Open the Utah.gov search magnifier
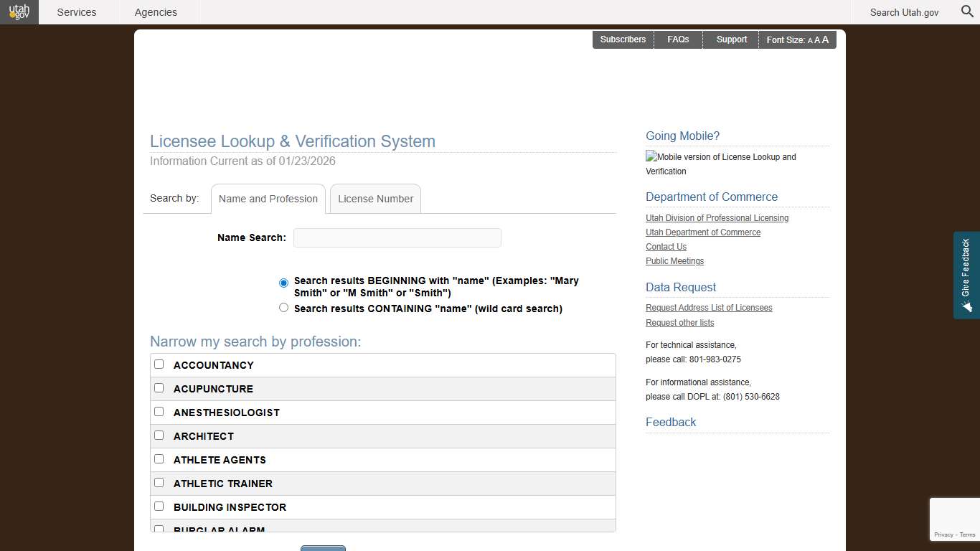The width and height of the screenshot is (980, 551). coord(966,12)
